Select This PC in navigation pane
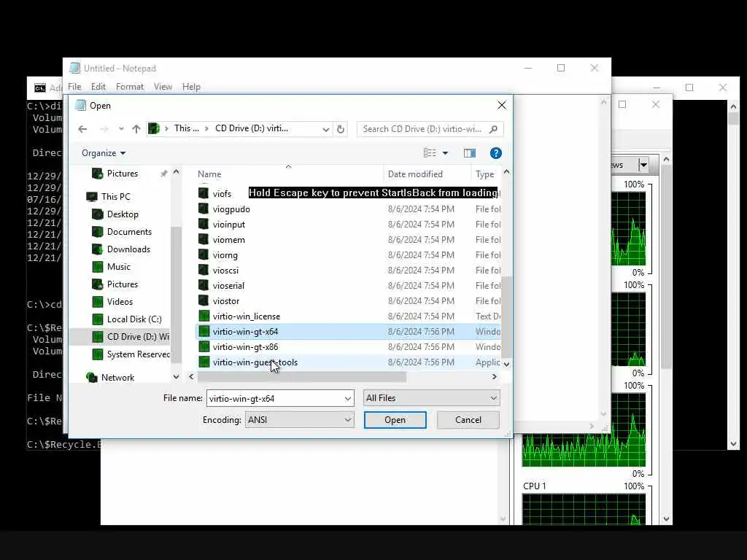Screen dimensions: 747x560 pyautogui.click(x=116, y=197)
